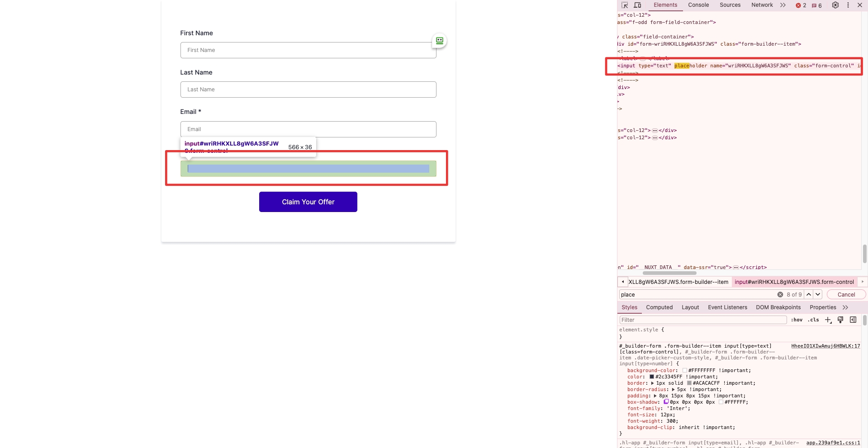868x448 pixels.
Task: Open DevTools three-dot customize menu
Action: coord(848,5)
